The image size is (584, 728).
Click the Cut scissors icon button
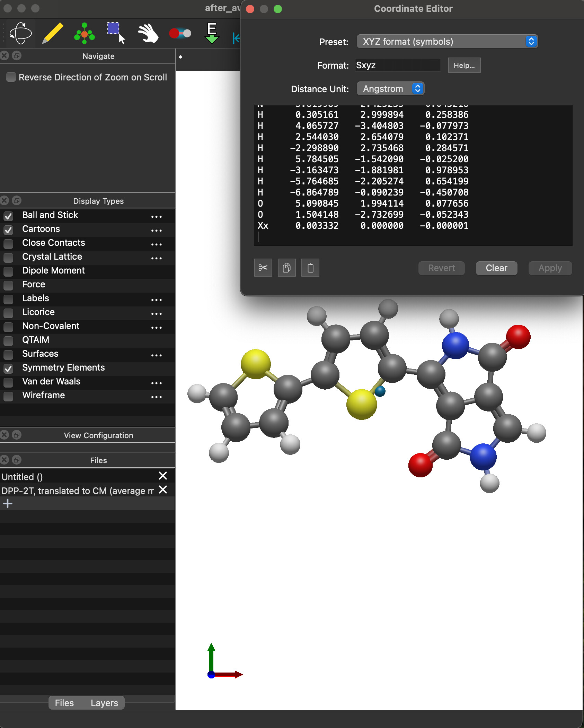coord(263,268)
